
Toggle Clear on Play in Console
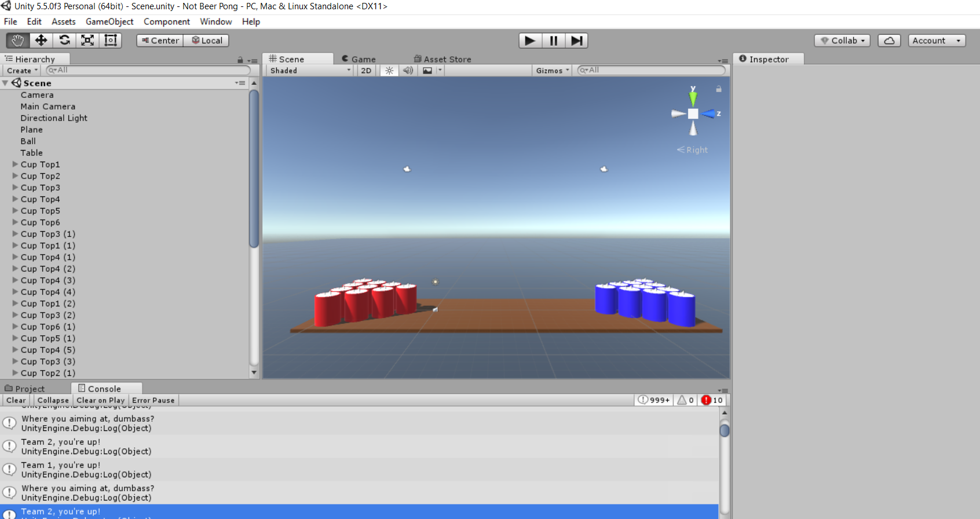101,400
